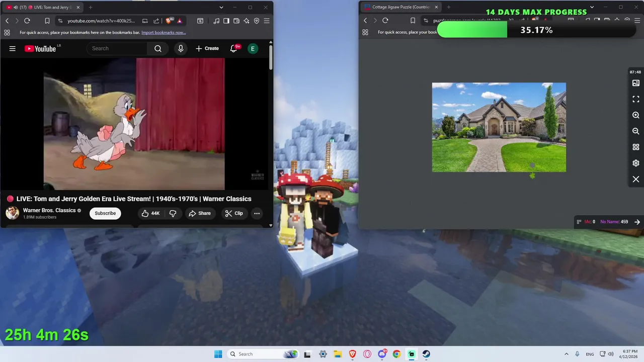Image resolution: width=644 pixels, height=362 pixels.
Task: Arrange pieces with the grid icon
Action: [x=636, y=147]
